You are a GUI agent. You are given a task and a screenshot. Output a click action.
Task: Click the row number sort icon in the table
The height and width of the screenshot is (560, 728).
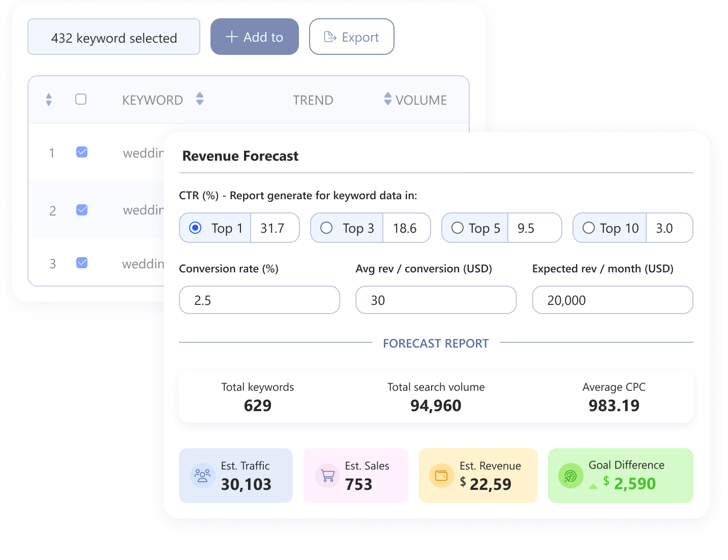(48, 100)
